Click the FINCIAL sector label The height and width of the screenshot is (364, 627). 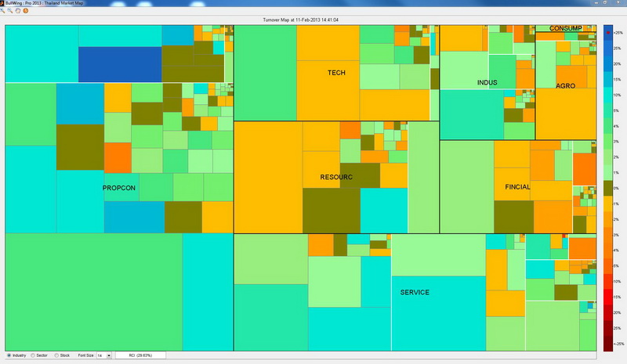[x=517, y=187]
